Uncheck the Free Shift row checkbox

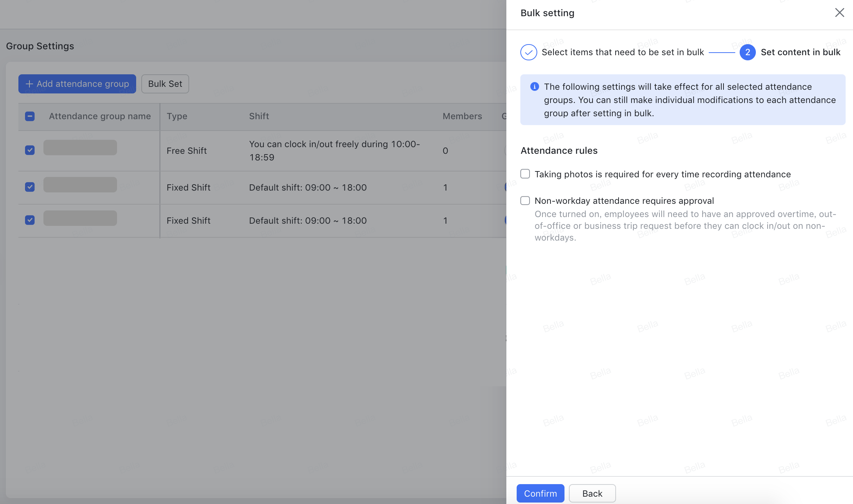29,150
